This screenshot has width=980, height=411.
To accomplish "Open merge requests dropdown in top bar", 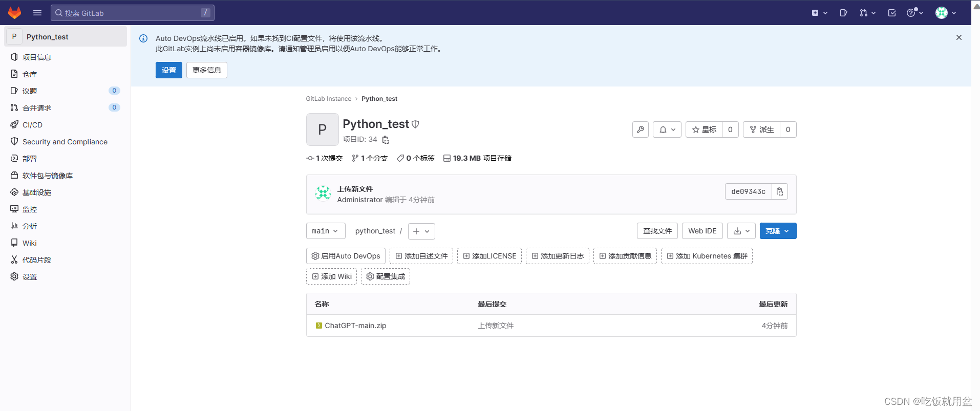I will 867,13.
